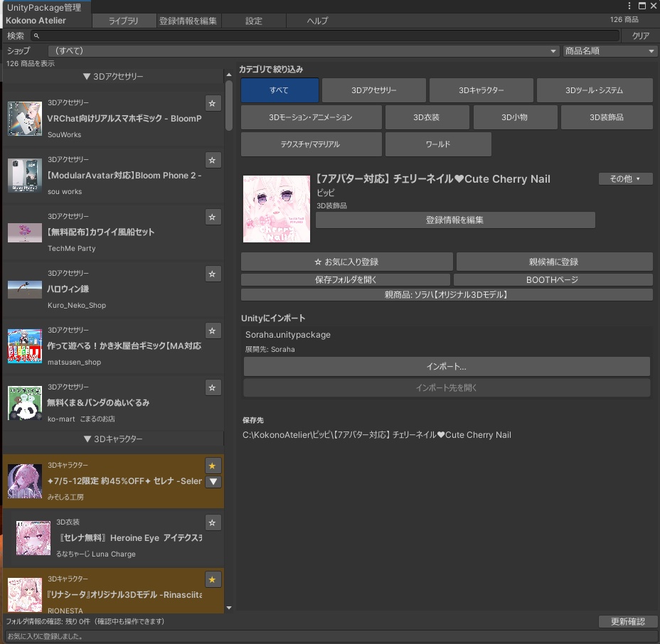The width and height of the screenshot is (660, 644).
Task: Click ☆ お気に入り登録 button
Action: click(347, 262)
